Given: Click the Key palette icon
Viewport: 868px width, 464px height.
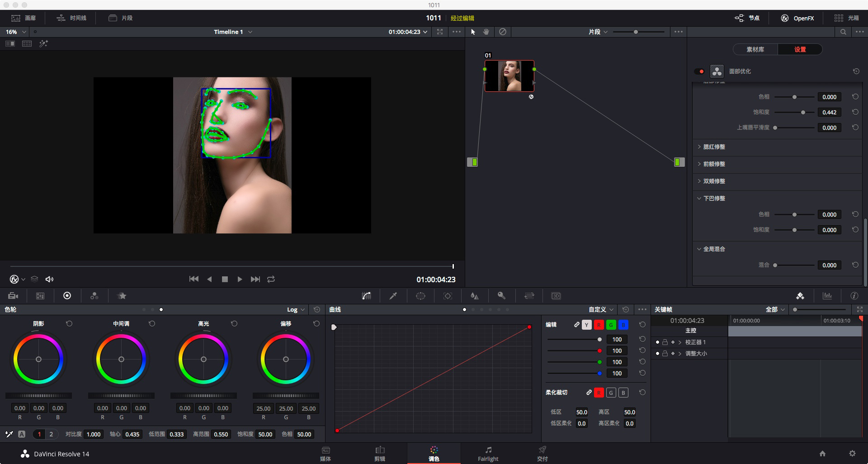Looking at the screenshot, I should [501, 296].
